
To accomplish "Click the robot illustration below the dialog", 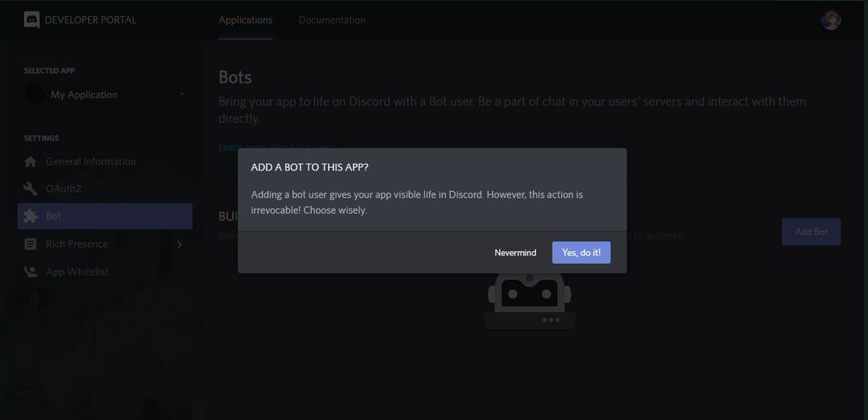I will (x=530, y=301).
